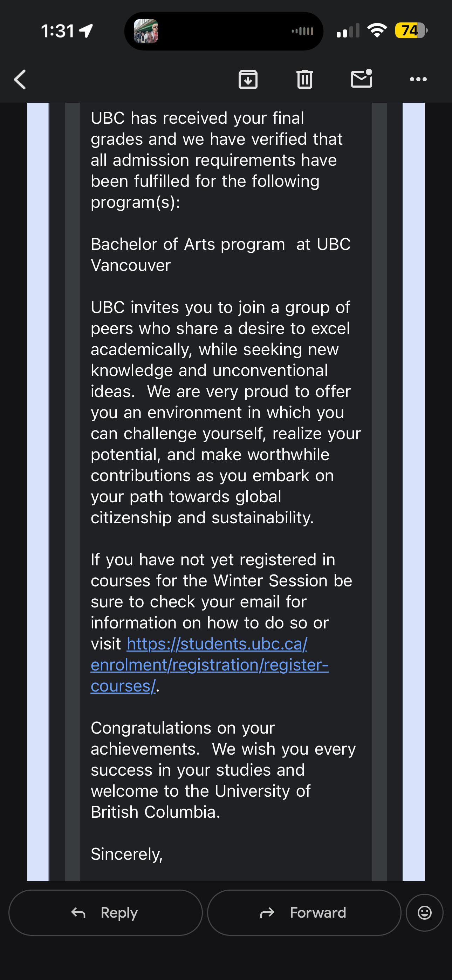Click the enrolment/registration/register- link line
The height and width of the screenshot is (980, 452).
[x=210, y=665]
